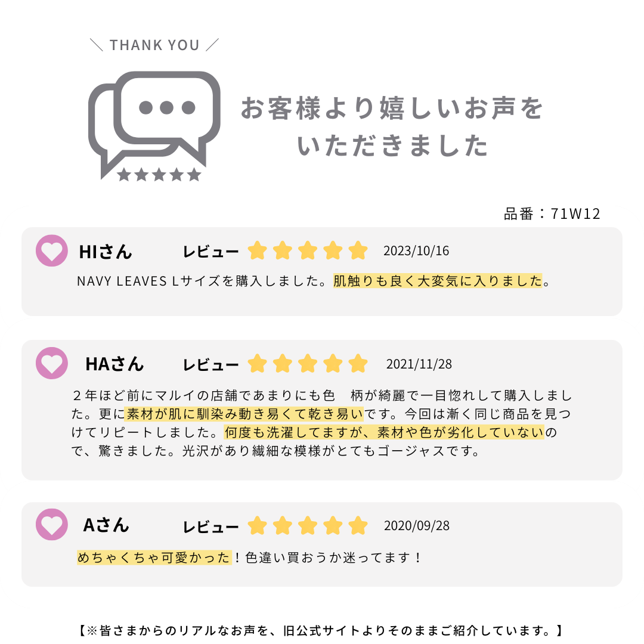Click the gray stars under the speech bubble

click(x=159, y=175)
